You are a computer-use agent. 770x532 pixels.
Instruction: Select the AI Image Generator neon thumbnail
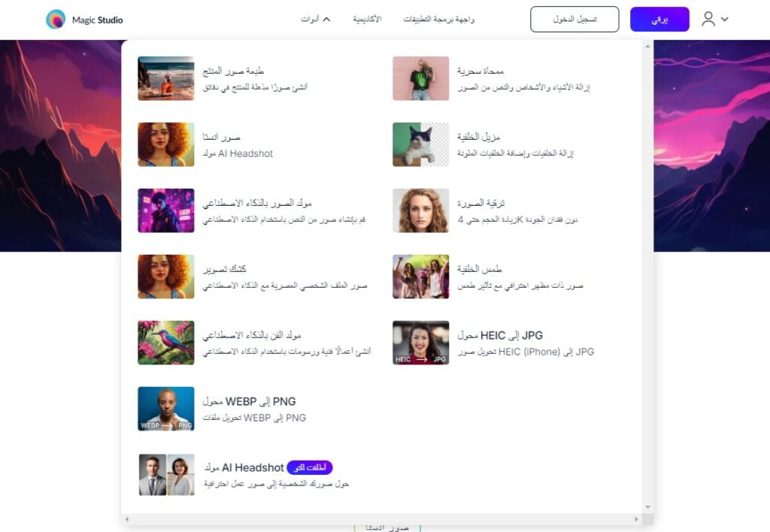click(166, 210)
